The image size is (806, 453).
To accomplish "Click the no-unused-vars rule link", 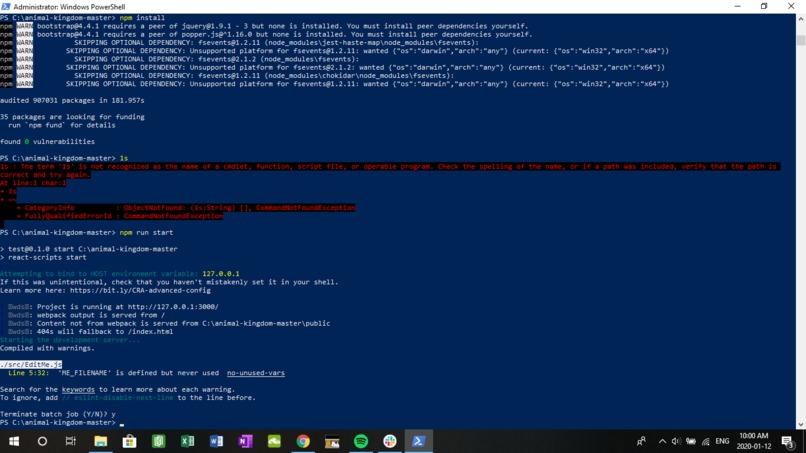I will (x=255, y=373).
